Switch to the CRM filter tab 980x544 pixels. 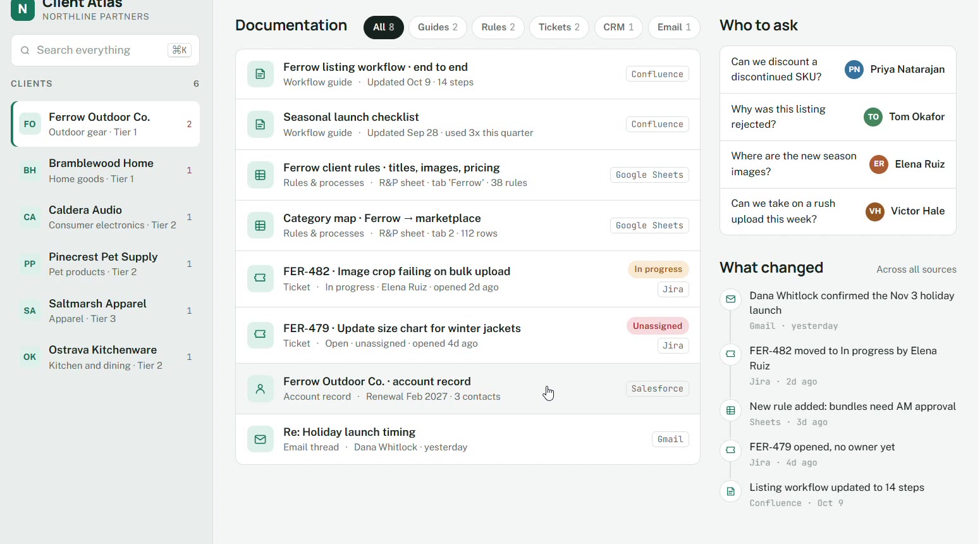618,27
